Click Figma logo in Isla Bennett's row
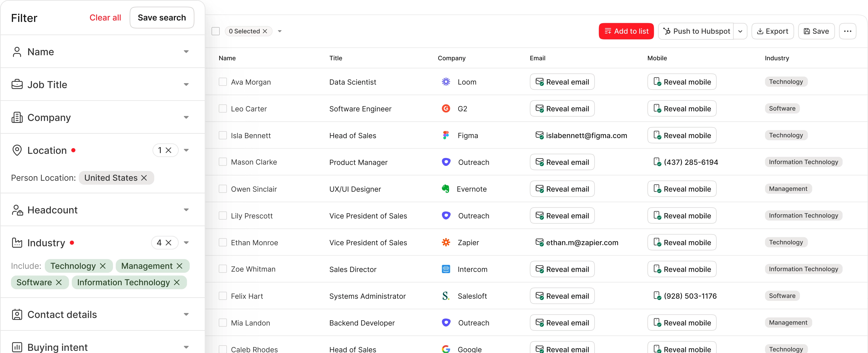This screenshot has width=868, height=353. point(446,136)
